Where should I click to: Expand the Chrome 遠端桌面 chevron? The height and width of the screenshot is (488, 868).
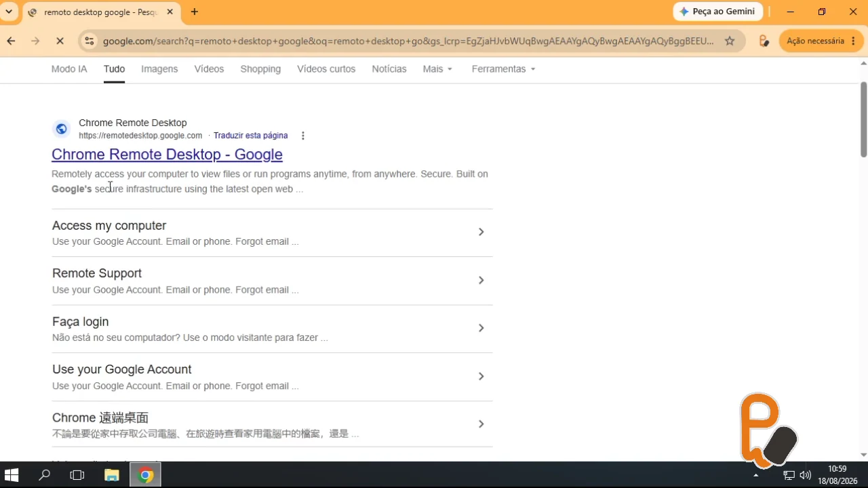[481, 424]
